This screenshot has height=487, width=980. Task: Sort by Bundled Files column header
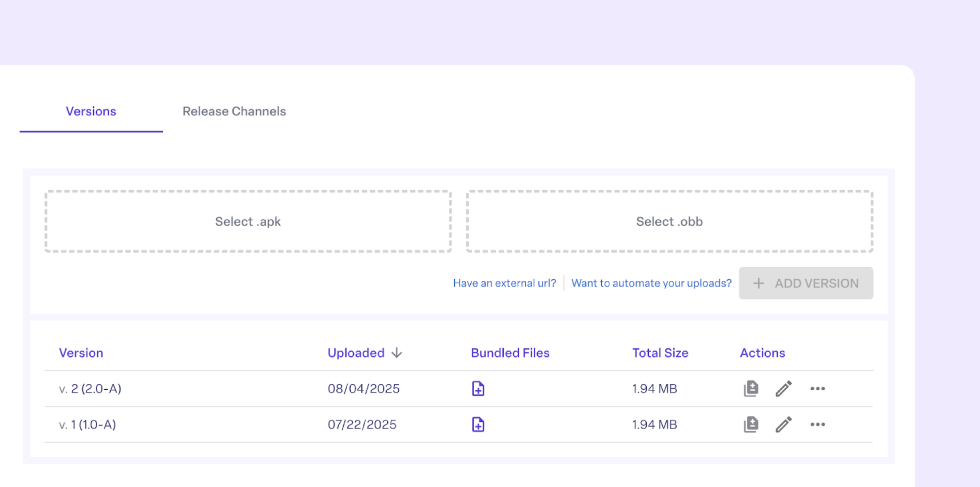coord(510,353)
